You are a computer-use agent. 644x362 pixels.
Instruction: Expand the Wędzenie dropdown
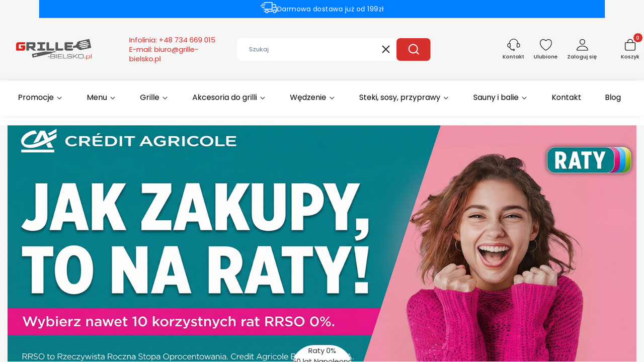tap(312, 98)
